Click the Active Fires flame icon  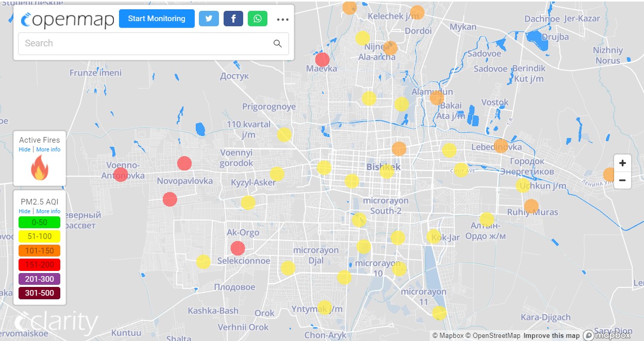click(x=40, y=168)
